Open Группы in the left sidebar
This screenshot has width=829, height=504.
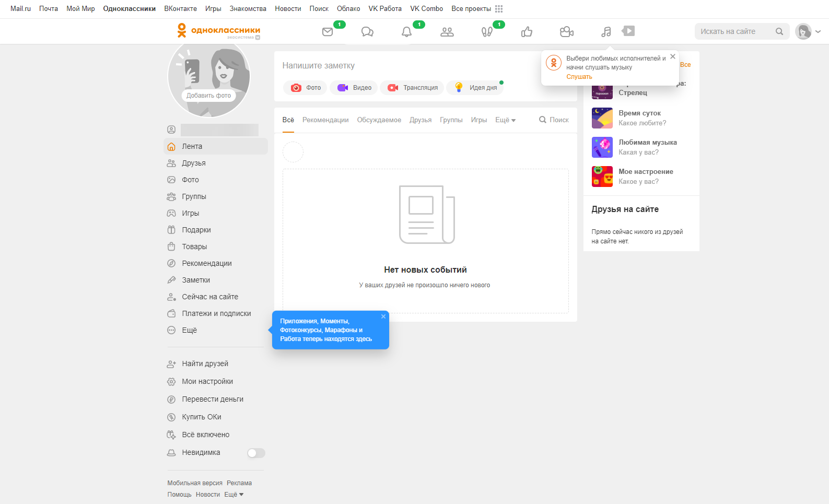click(x=216, y=196)
